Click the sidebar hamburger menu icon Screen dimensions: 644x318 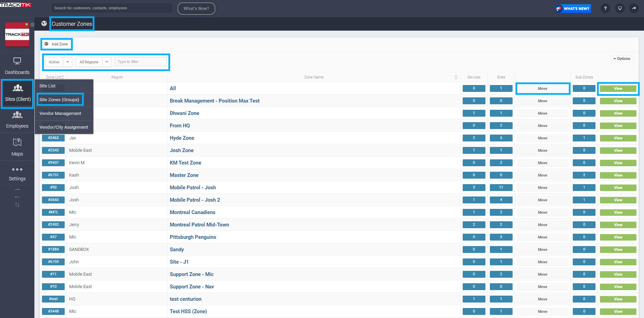click(32, 24)
